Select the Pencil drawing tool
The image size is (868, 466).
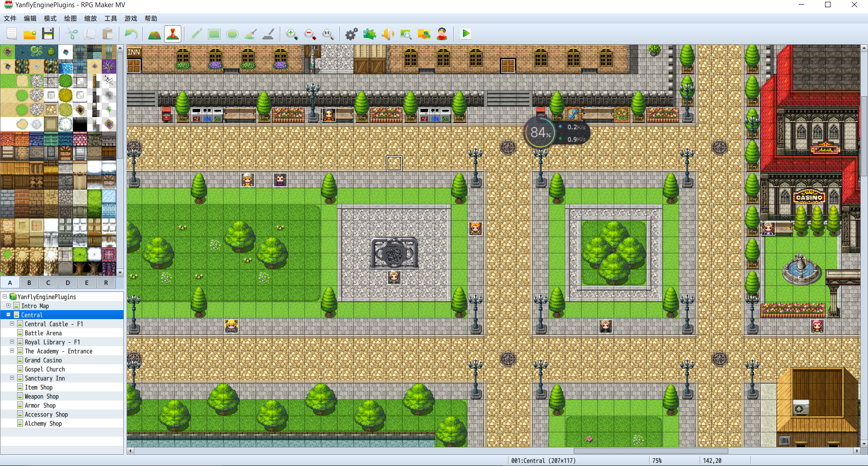(x=196, y=34)
